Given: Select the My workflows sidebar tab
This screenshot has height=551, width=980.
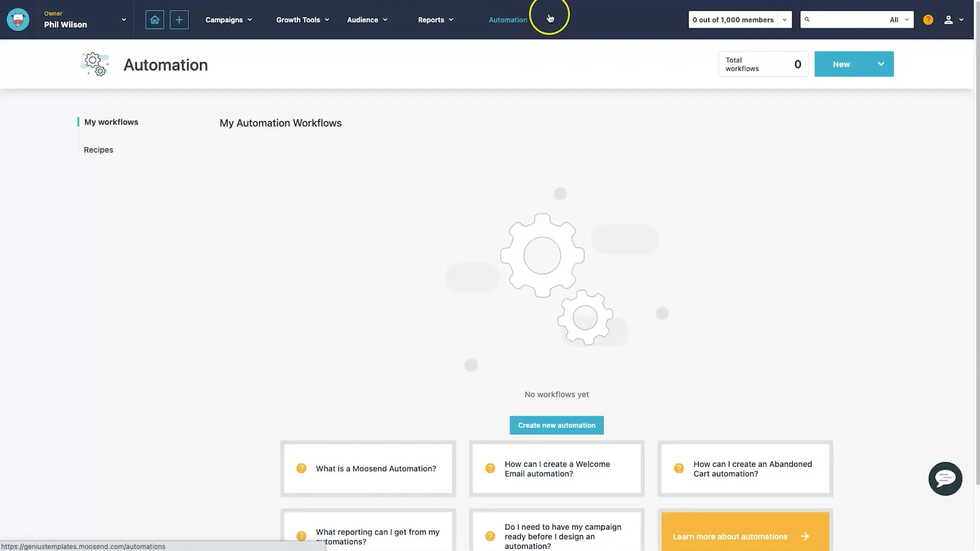Looking at the screenshot, I should coord(111,122).
